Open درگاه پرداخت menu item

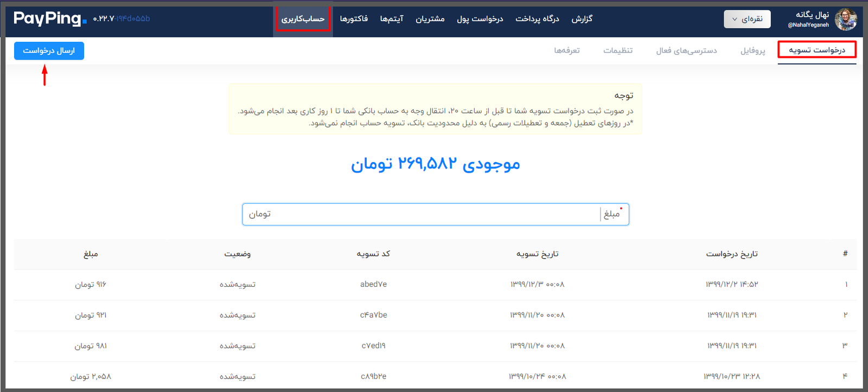click(x=537, y=19)
